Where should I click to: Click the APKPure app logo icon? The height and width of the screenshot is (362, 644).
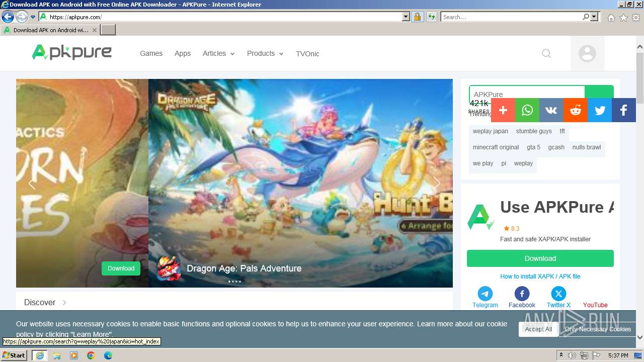pyautogui.click(x=480, y=217)
